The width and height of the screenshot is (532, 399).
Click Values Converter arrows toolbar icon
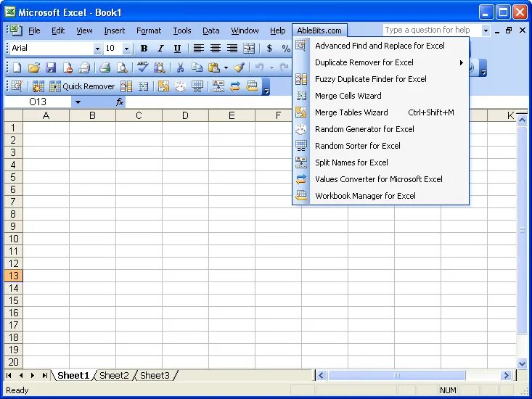tap(234, 86)
